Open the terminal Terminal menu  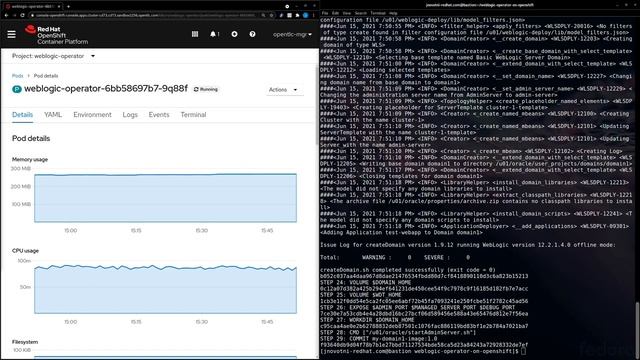click(x=378, y=13)
